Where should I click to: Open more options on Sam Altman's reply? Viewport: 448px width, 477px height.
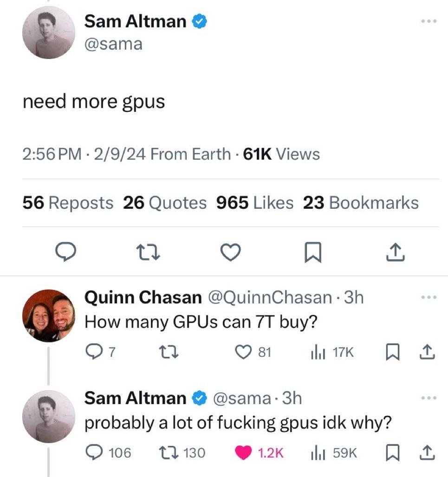coord(428,398)
